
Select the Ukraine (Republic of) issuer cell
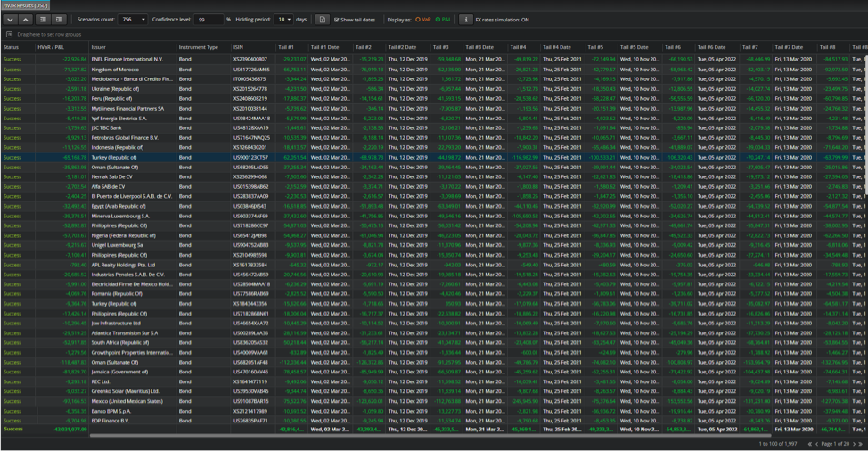[133, 88]
